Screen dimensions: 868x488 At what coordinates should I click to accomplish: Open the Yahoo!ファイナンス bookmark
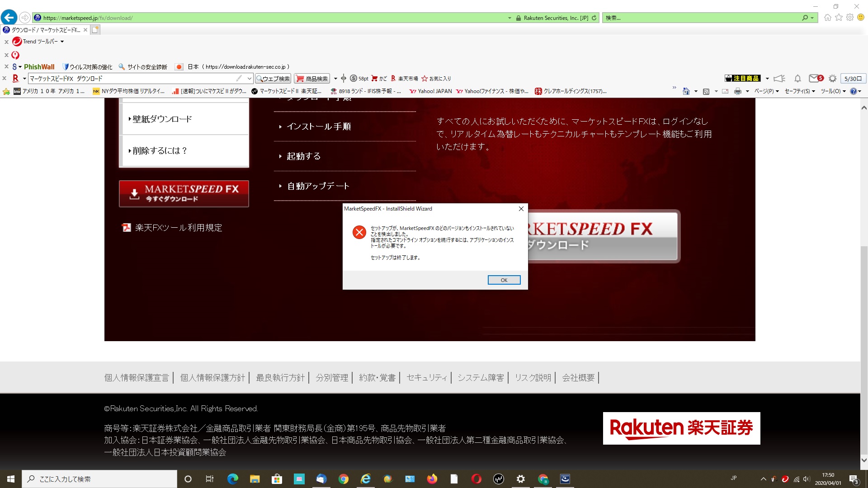coord(492,91)
